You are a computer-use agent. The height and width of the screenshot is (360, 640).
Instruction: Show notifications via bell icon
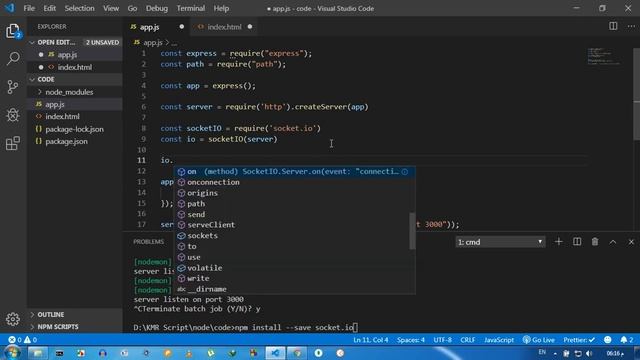coord(627,340)
